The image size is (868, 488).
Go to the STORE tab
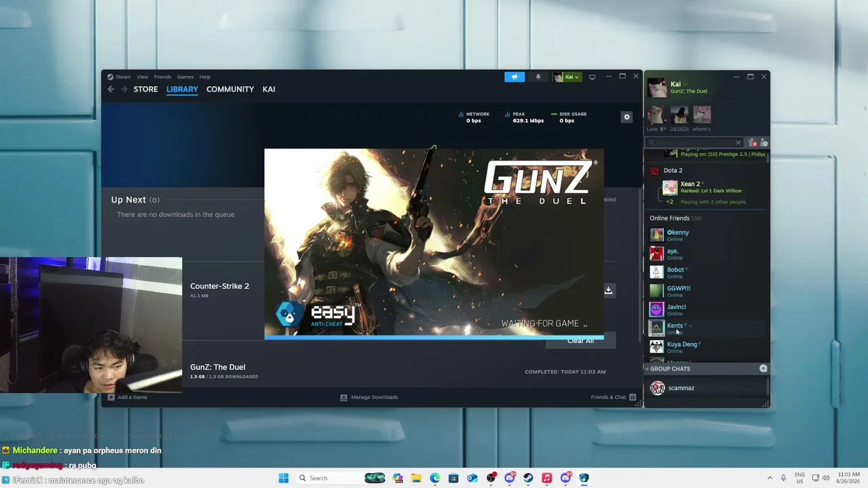146,89
